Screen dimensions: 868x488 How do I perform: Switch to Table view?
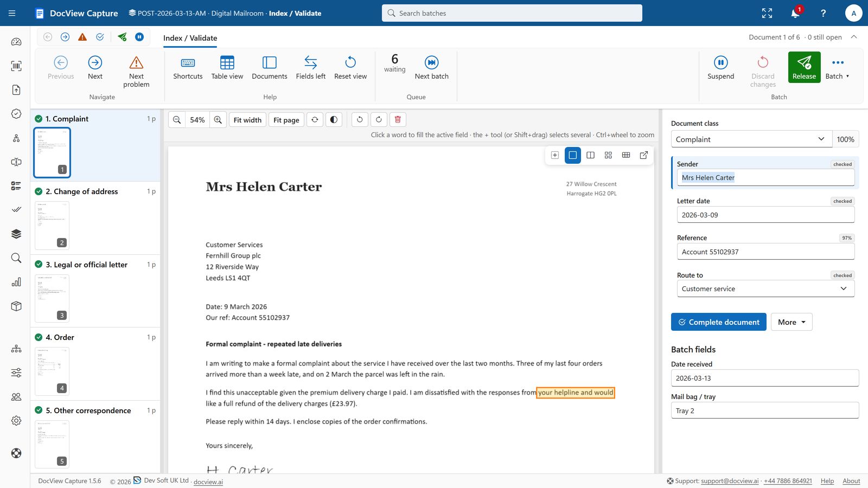[x=227, y=68]
